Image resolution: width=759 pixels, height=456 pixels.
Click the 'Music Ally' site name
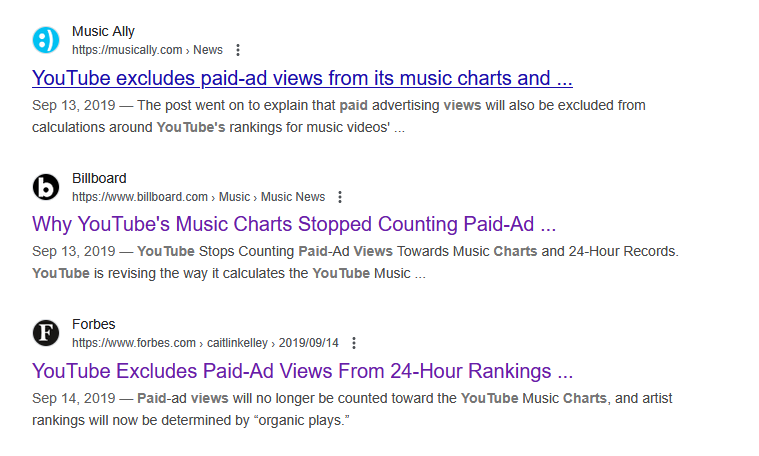tap(103, 32)
